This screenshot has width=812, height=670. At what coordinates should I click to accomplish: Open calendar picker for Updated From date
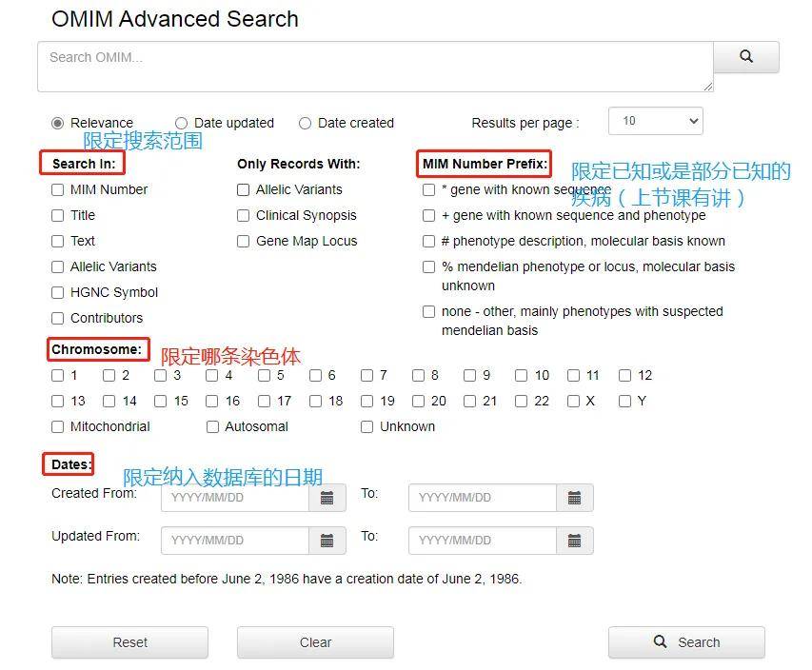point(327,541)
